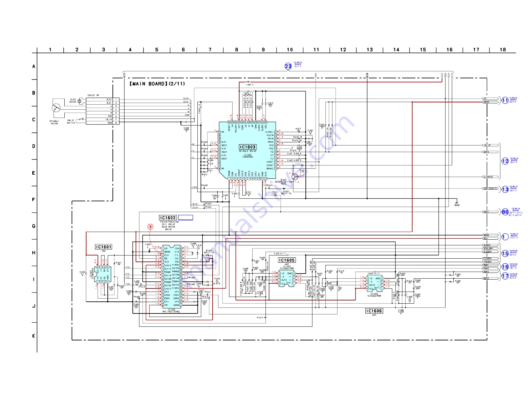Click circled connector number 13
532x400 pixels.
click(x=505, y=189)
